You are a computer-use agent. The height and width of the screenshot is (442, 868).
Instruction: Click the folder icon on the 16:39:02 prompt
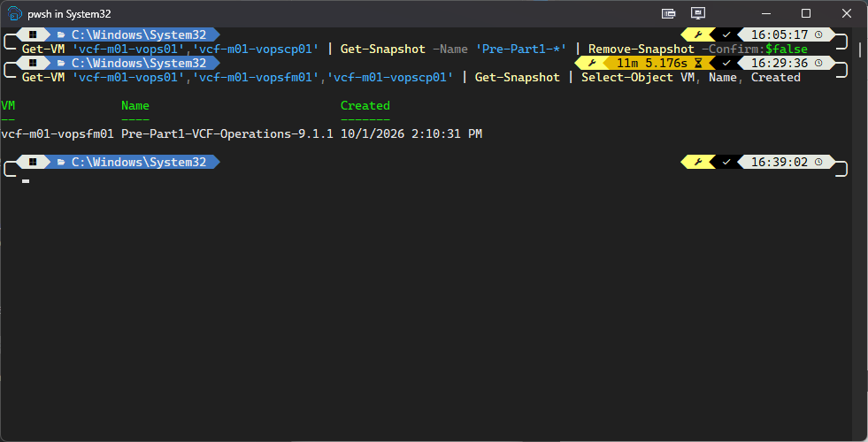tap(61, 163)
